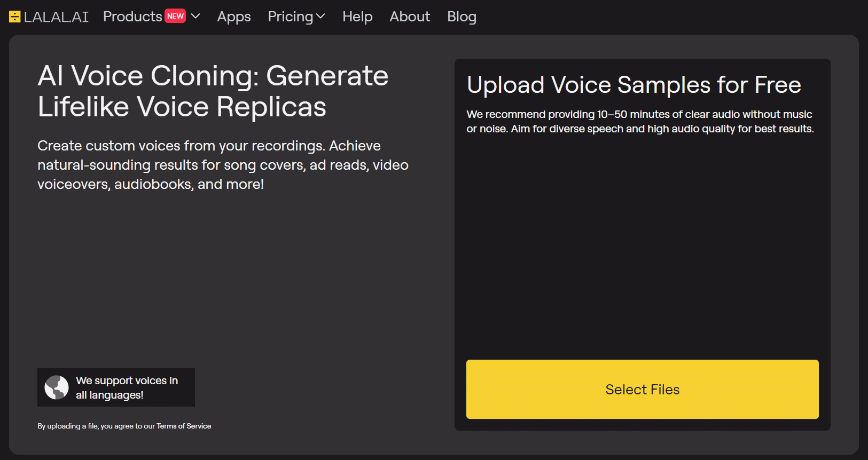The image size is (868, 460).
Task: Expand the Pricing dropdown chevron
Action: [320, 17]
